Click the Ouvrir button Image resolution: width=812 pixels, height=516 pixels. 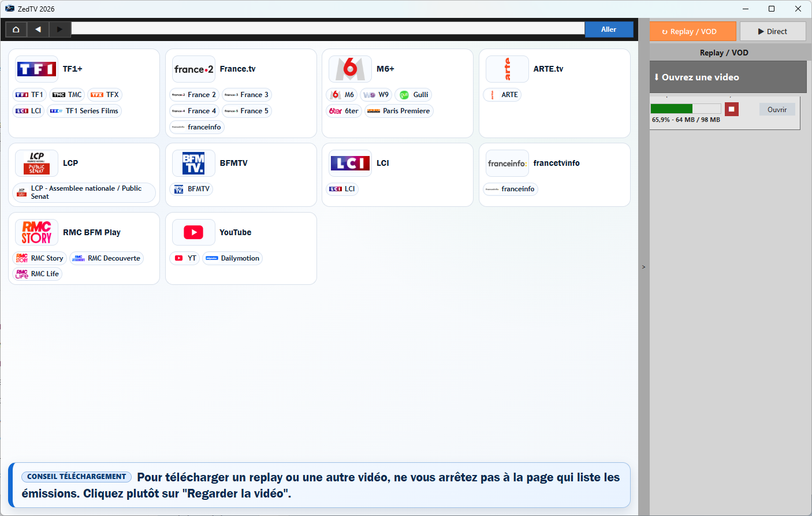point(777,110)
